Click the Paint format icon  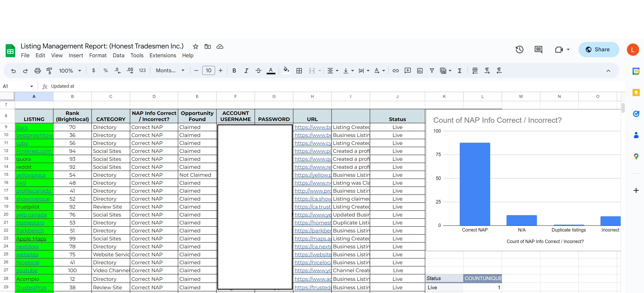(49, 71)
